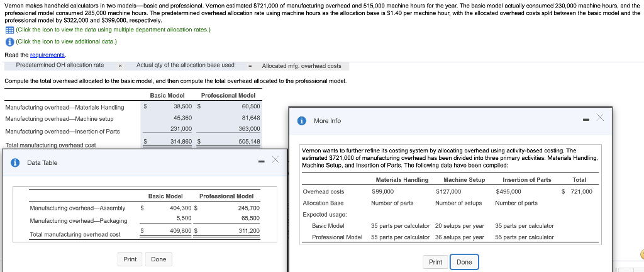The width and height of the screenshot is (644, 272).
Task: Open the requirements link
Action: (48, 55)
